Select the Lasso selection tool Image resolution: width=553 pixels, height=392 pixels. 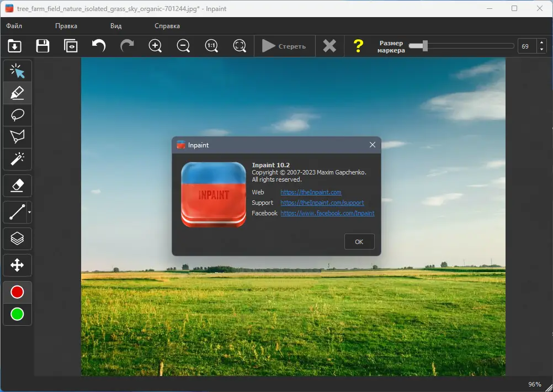[17, 115]
